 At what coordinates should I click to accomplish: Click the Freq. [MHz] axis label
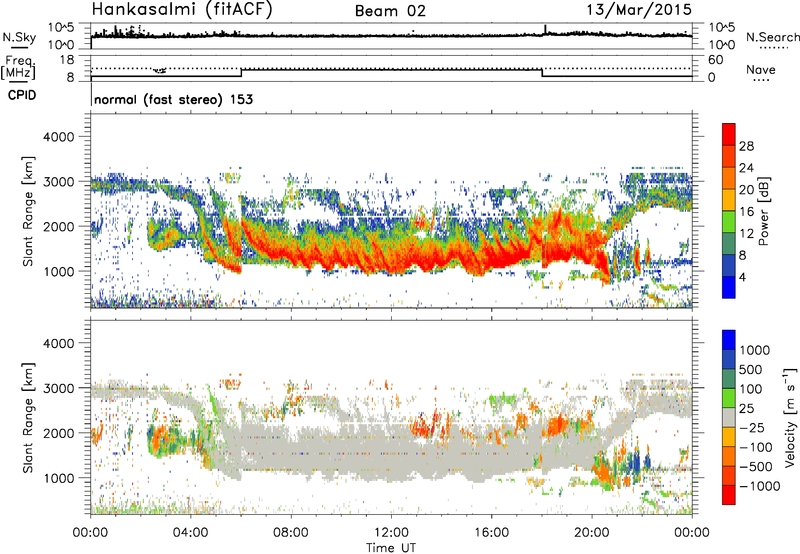coord(19,67)
